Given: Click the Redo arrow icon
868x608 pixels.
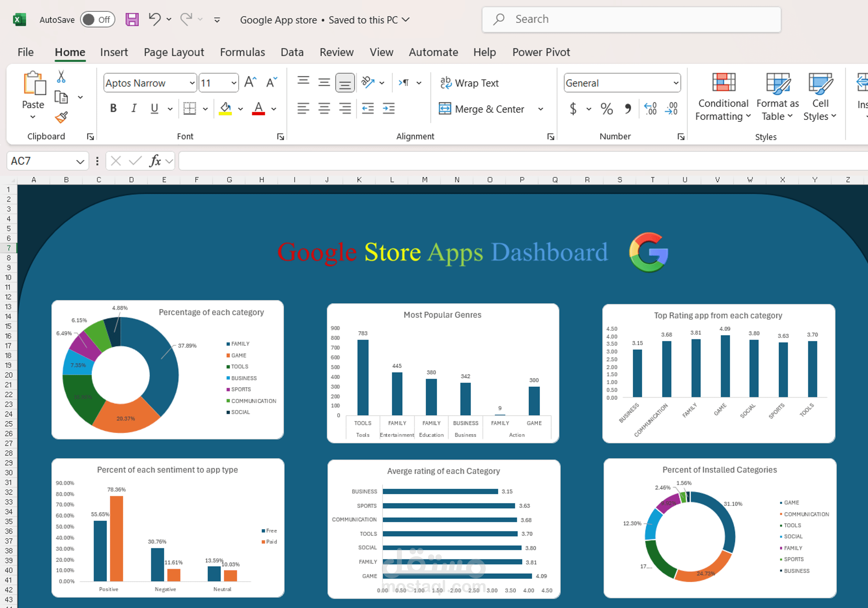Looking at the screenshot, I should coord(186,19).
